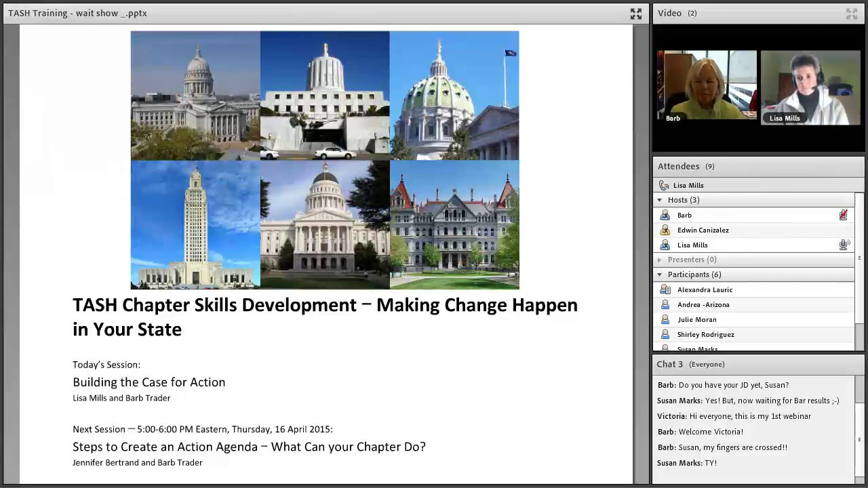Click Alexandra Lauric's participant icon
Viewport: 868px width, 488px height.
point(665,289)
